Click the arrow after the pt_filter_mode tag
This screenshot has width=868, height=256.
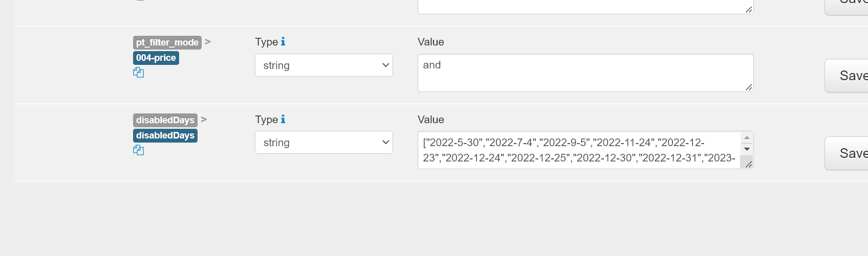click(208, 42)
